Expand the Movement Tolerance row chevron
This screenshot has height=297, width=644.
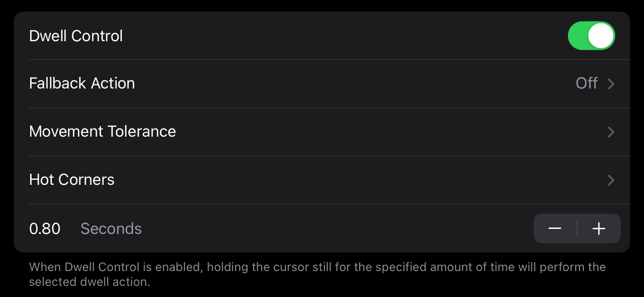[x=611, y=132]
